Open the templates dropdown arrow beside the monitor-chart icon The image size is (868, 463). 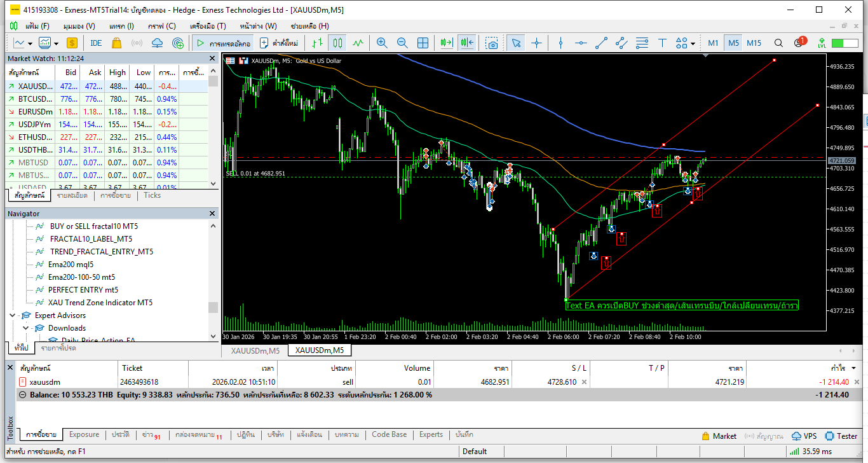coord(56,43)
